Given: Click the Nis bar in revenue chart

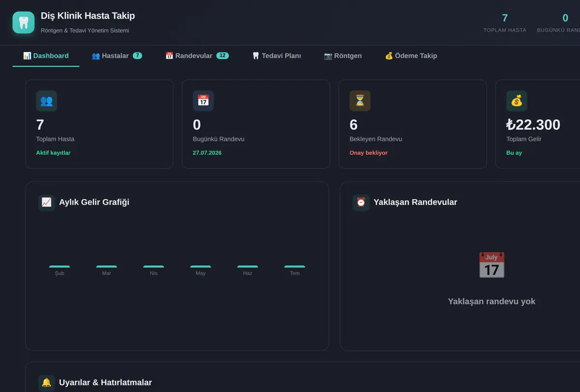Looking at the screenshot, I should pyautogui.click(x=154, y=267).
